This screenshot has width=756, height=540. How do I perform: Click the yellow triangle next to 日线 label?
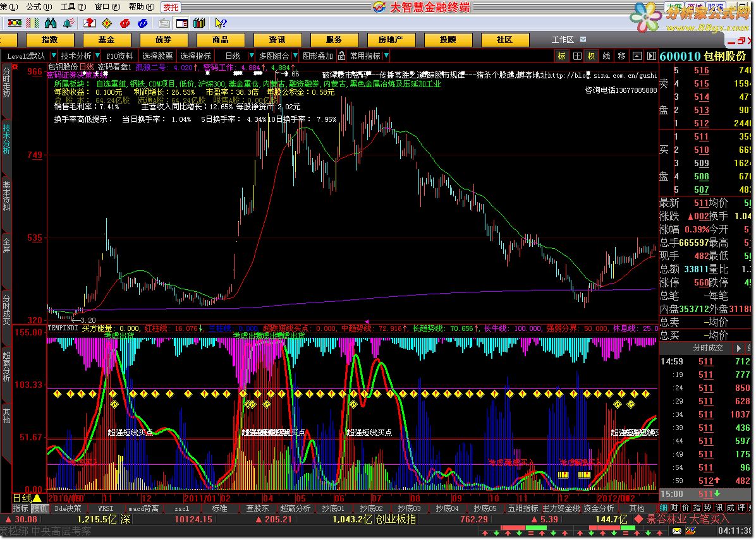point(37,498)
